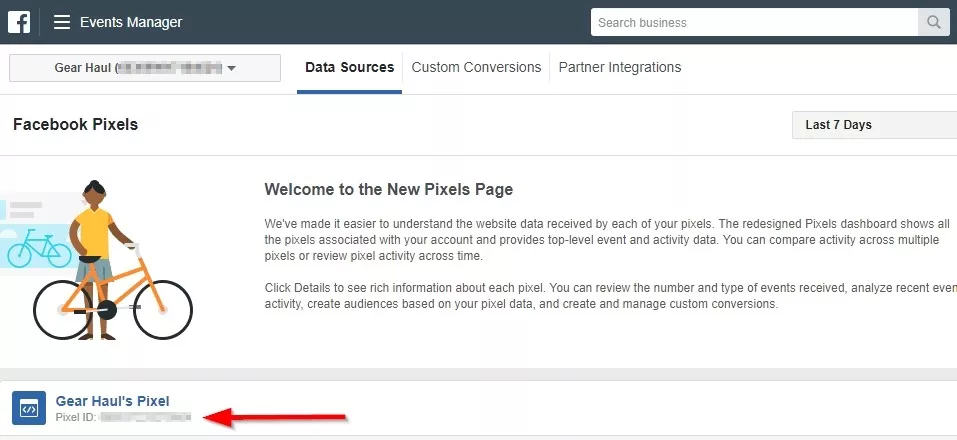The width and height of the screenshot is (957, 440).
Task: Click the Gear Haul's Pixel code icon
Action: [29, 408]
